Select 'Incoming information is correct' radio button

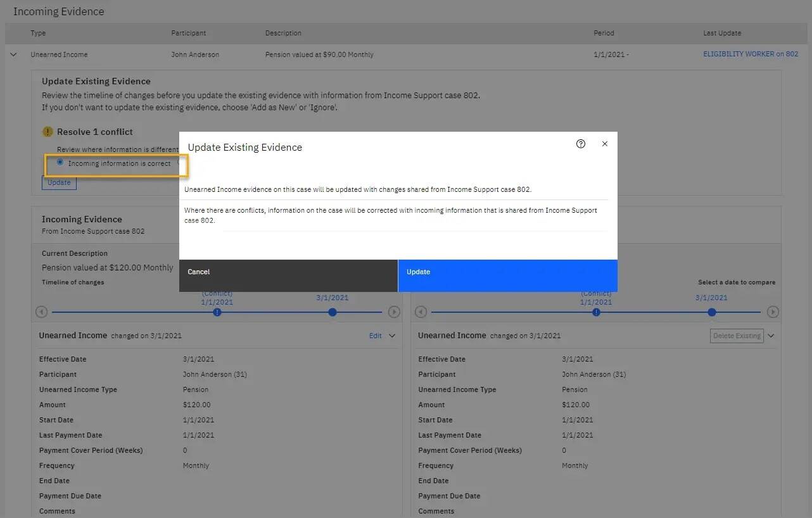point(60,163)
